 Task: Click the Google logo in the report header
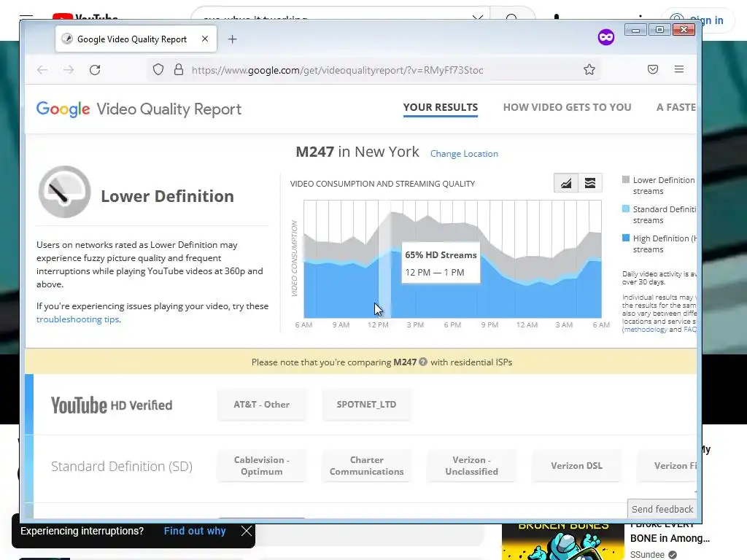tap(63, 109)
